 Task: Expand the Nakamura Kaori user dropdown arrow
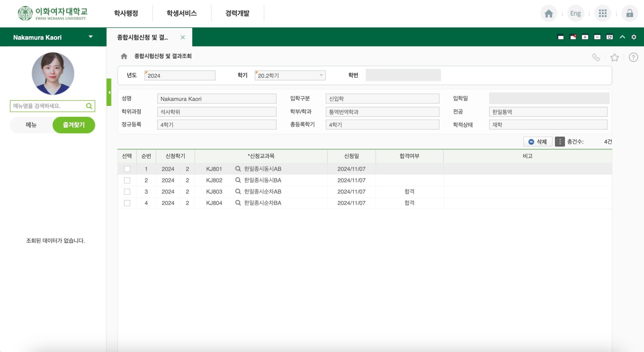[x=91, y=37]
